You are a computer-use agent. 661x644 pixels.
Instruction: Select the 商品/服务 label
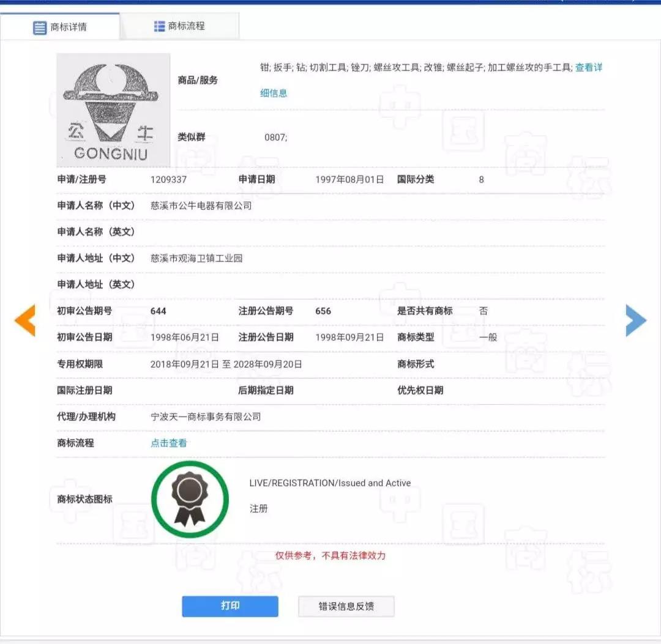[198, 80]
